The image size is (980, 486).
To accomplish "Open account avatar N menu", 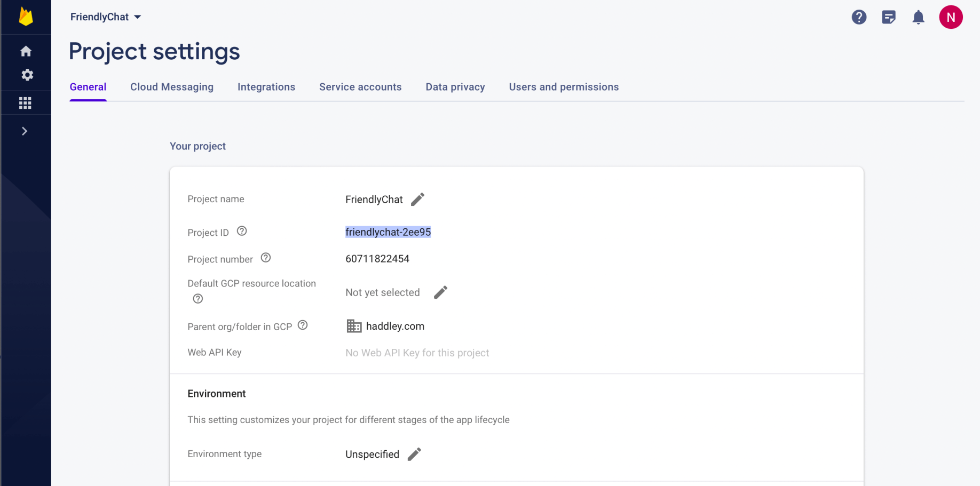I will (950, 17).
